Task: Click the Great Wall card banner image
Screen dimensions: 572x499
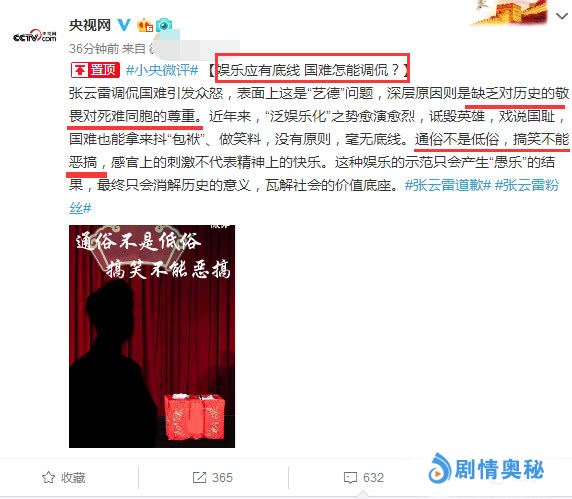Action: click(509, 13)
